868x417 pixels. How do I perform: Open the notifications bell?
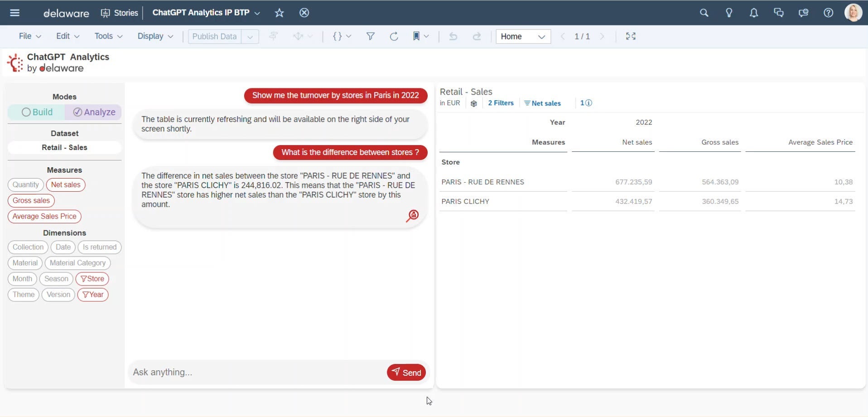(x=753, y=13)
